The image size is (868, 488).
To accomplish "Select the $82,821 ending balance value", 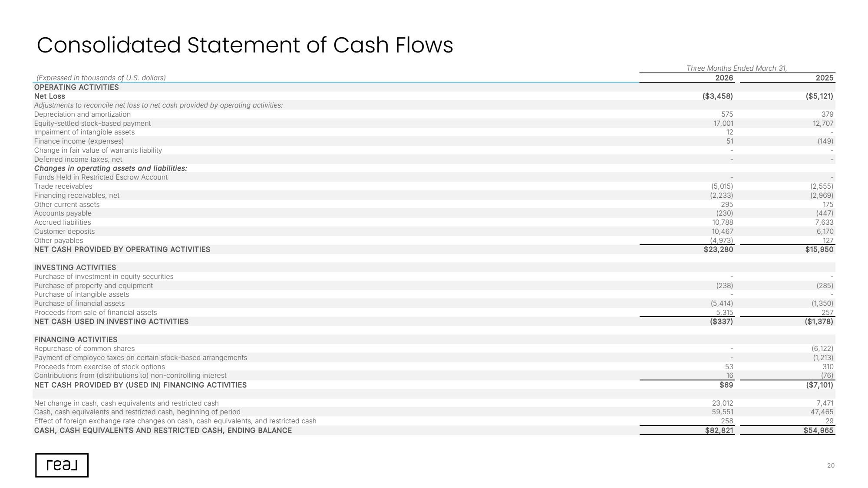I will tap(719, 430).
